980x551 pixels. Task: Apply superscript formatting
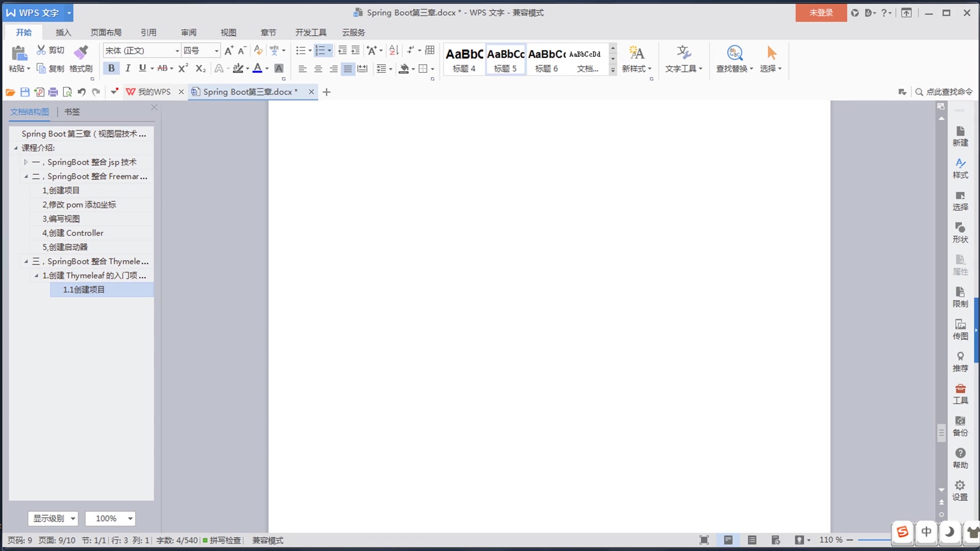[x=183, y=68]
